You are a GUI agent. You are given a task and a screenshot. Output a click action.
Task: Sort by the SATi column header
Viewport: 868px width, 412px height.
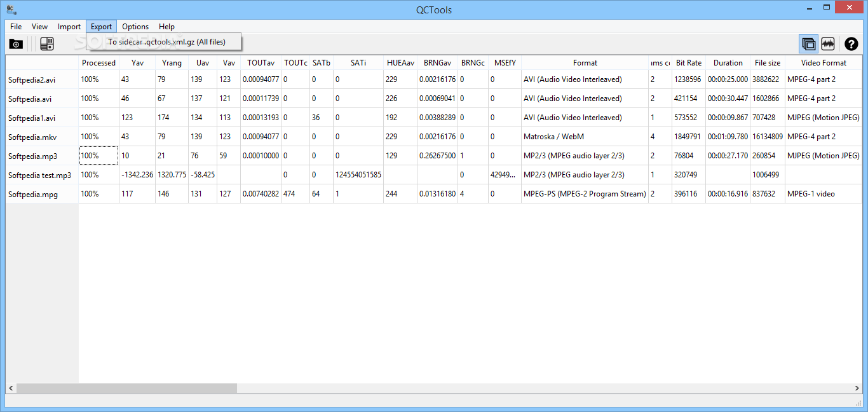click(x=358, y=63)
